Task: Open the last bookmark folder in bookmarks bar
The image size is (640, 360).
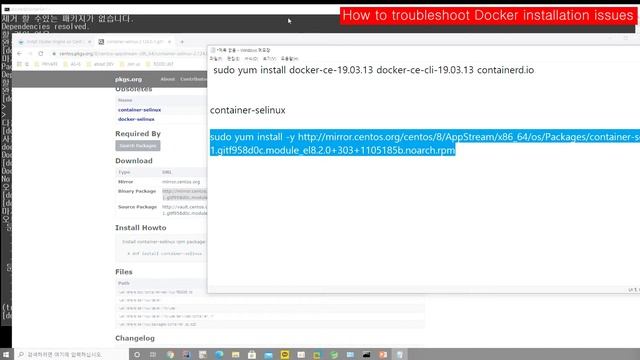Action: point(160,64)
